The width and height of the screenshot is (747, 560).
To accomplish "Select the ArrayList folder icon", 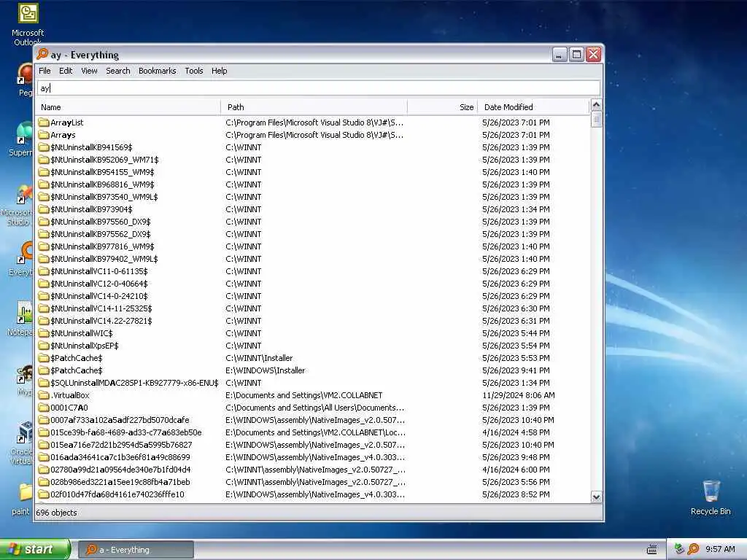I will [x=44, y=122].
